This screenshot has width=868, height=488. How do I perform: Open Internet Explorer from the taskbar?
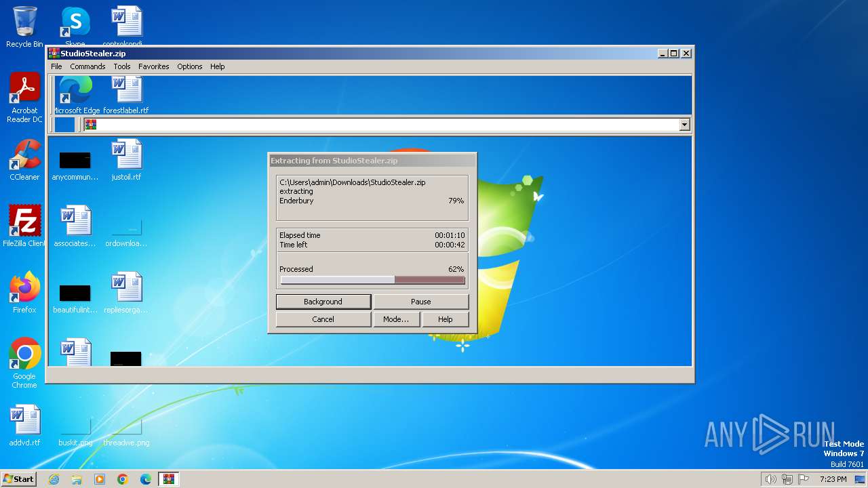tap(54, 479)
